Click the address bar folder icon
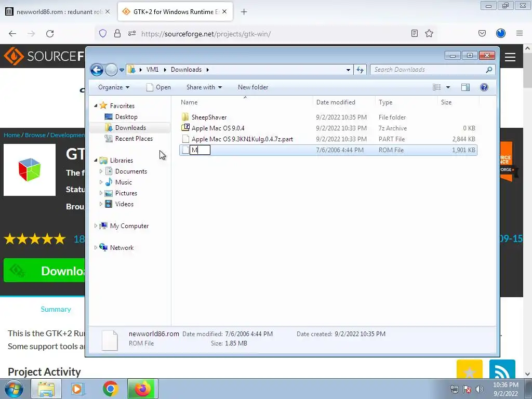Viewport: 532px width, 399px height. click(131, 70)
